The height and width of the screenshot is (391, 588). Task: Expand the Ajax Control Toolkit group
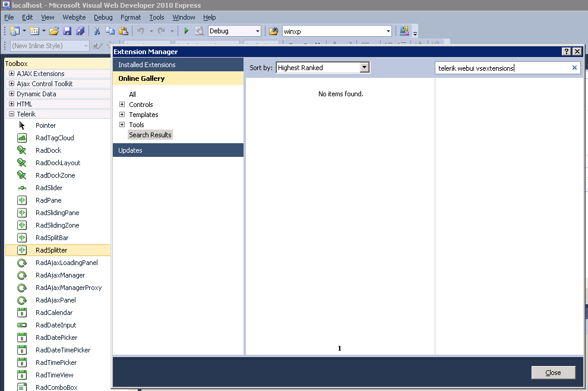point(12,84)
